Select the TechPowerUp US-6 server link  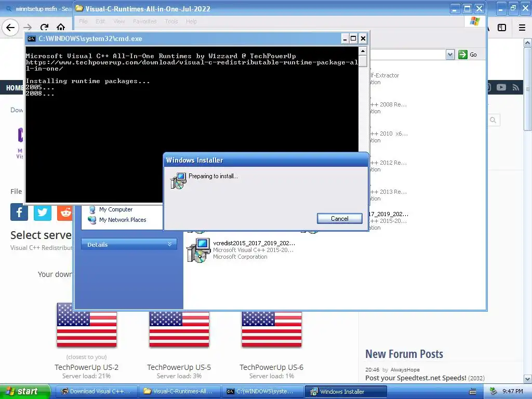coord(271,367)
